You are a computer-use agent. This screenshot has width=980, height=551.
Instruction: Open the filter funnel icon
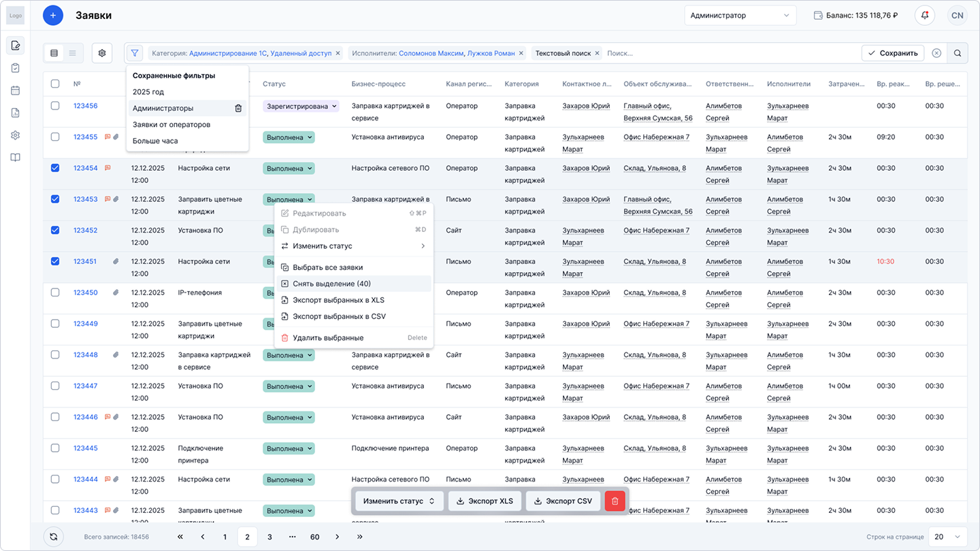tap(134, 52)
